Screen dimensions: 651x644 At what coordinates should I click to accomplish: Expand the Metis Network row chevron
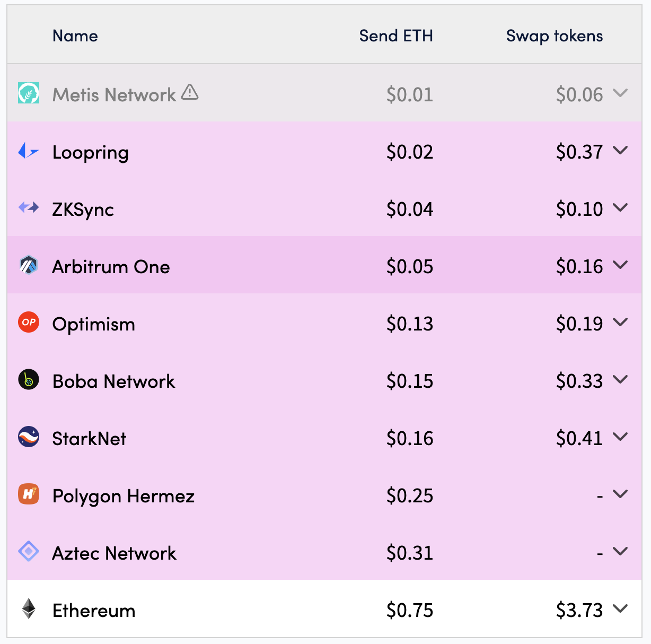click(620, 93)
